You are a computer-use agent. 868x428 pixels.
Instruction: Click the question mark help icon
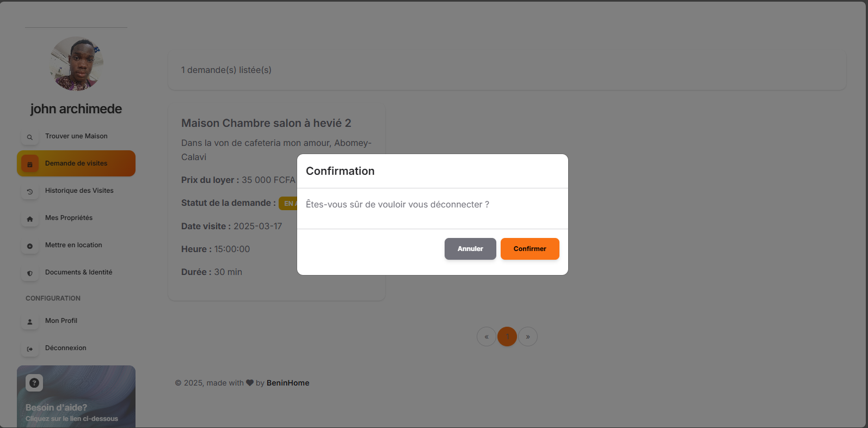point(34,383)
